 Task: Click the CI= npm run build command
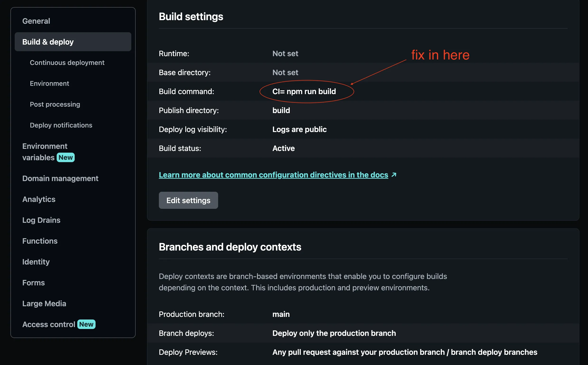(x=304, y=91)
